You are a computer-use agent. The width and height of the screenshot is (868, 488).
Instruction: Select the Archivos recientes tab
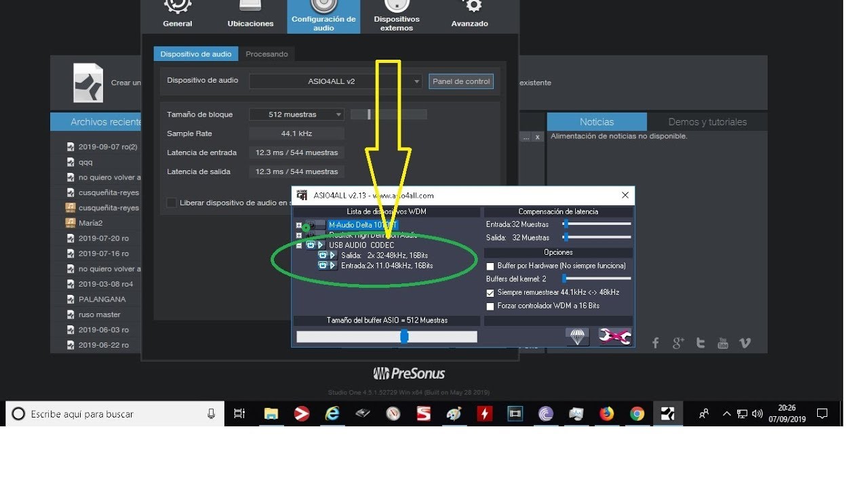pyautogui.click(x=96, y=122)
